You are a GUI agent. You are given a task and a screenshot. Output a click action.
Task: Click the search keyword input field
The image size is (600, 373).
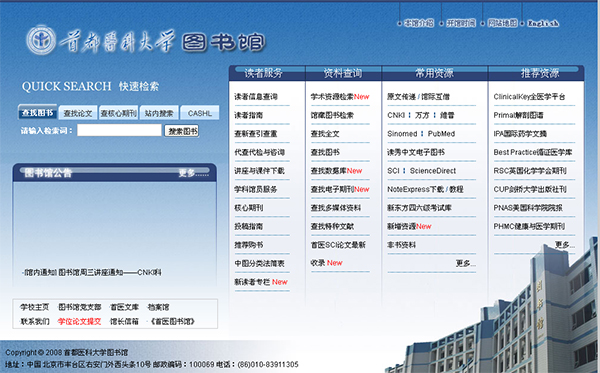click(119, 130)
